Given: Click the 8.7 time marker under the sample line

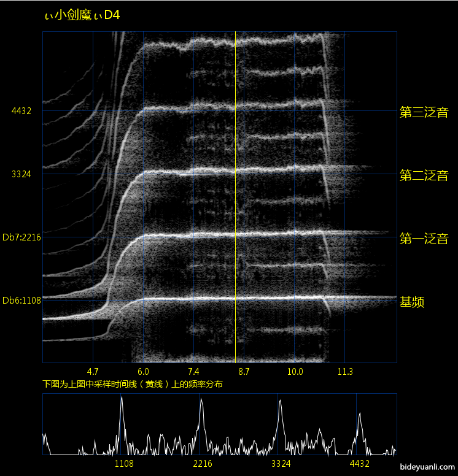Looking at the screenshot, I should pos(244,372).
